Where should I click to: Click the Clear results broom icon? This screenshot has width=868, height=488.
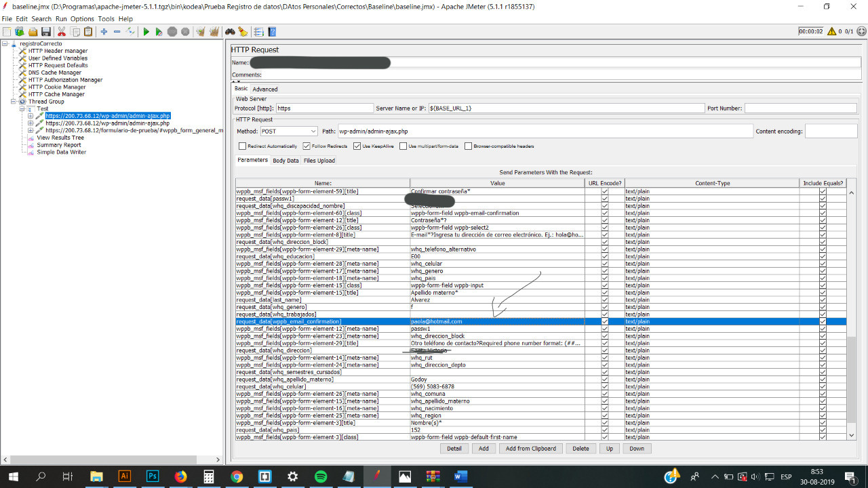click(201, 32)
